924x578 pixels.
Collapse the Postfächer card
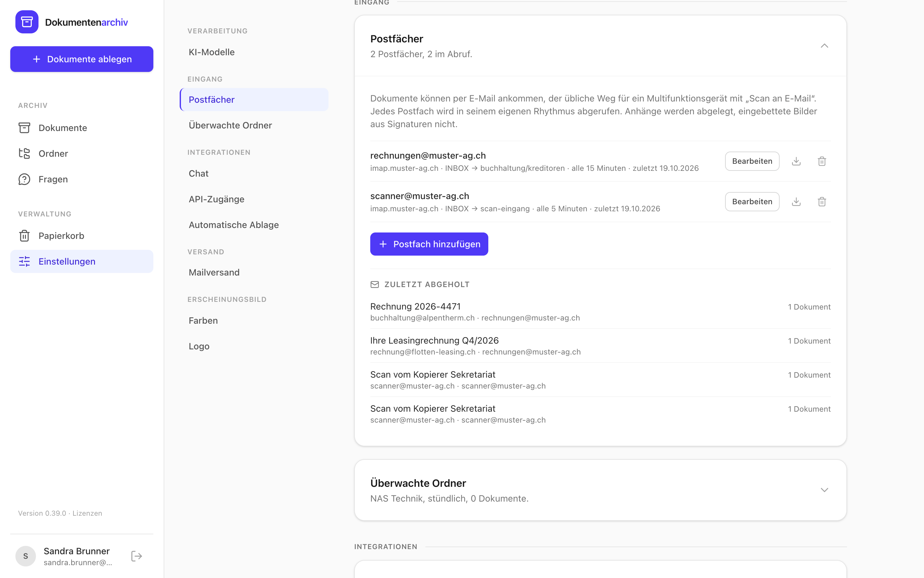(x=824, y=46)
